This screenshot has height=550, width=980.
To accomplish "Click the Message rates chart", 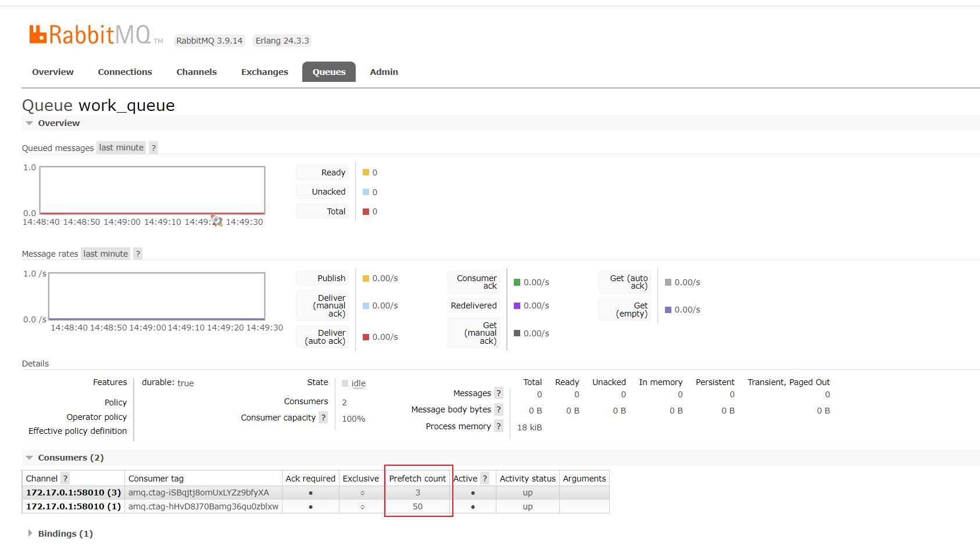I will 157,296.
